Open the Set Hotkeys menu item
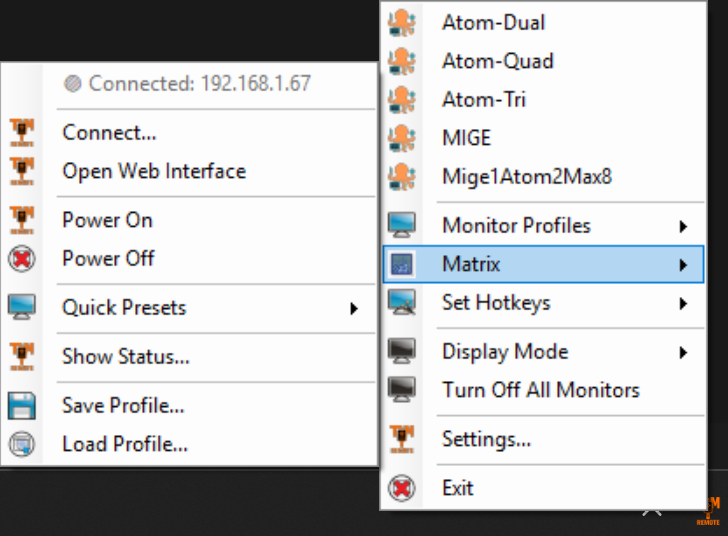This screenshot has width=728, height=536. (543, 303)
